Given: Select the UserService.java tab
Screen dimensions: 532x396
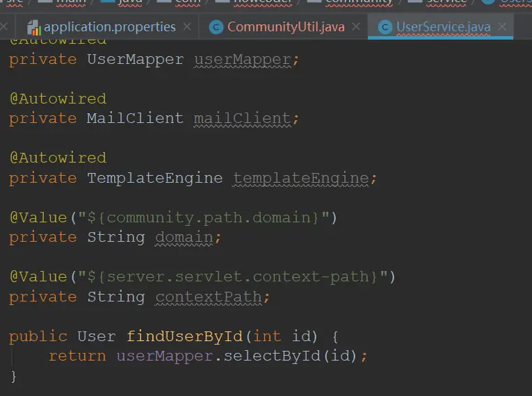Looking at the screenshot, I should 443,28.
